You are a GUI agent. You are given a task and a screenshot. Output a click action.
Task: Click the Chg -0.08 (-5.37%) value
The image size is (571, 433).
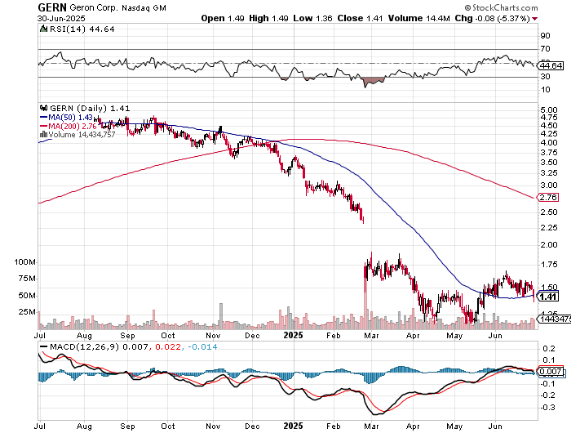tap(492, 18)
